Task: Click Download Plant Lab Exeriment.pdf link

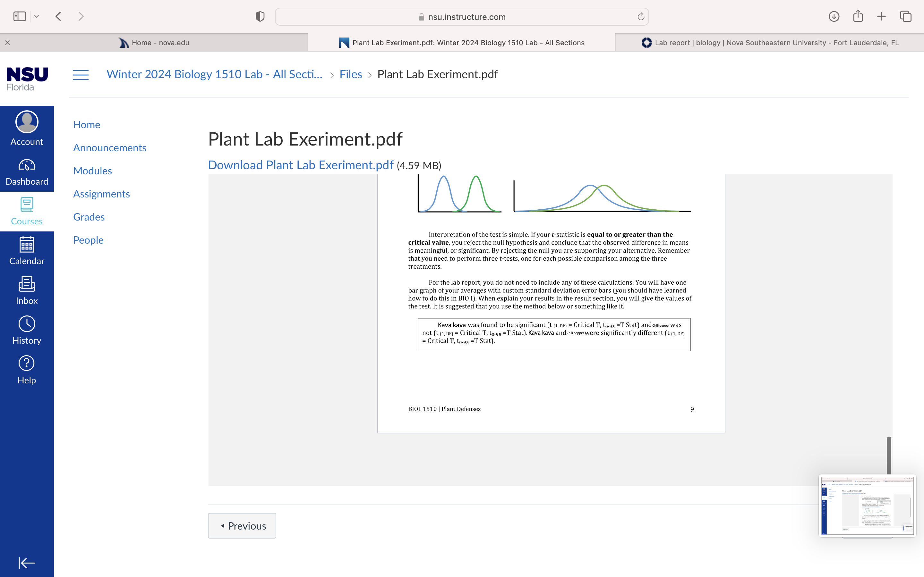Action: 301,165
